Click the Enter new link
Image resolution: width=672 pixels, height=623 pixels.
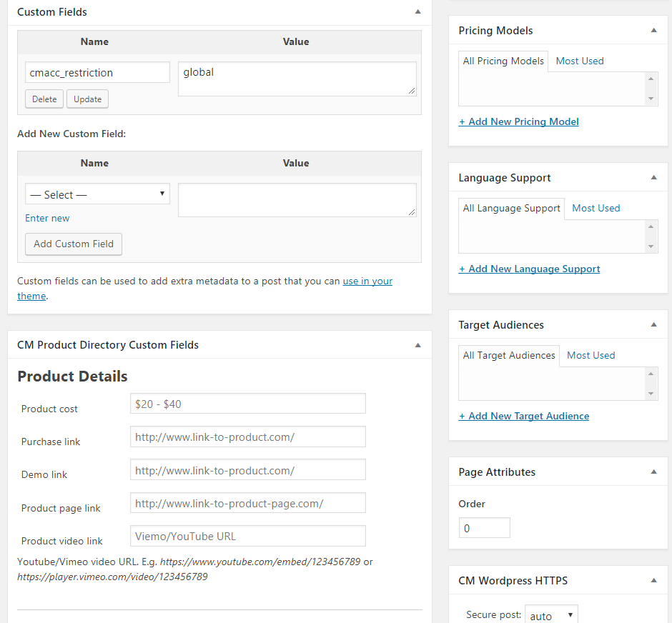pyautogui.click(x=47, y=219)
